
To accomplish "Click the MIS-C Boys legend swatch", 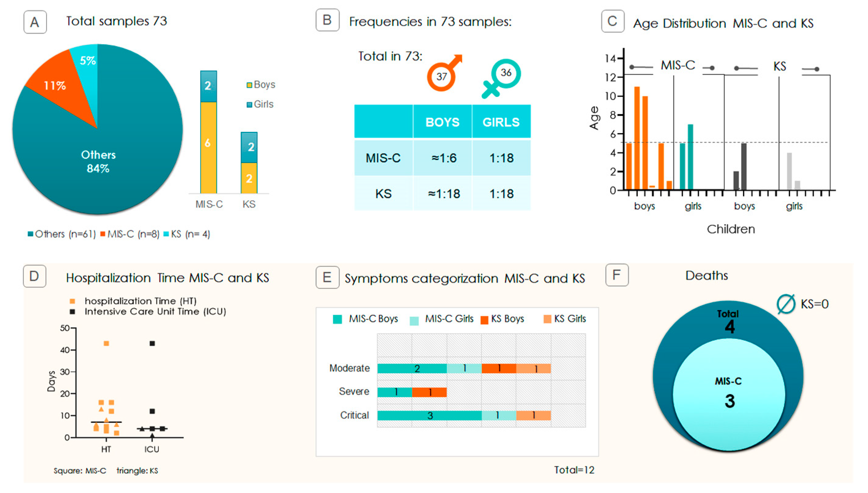I will [x=337, y=319].
